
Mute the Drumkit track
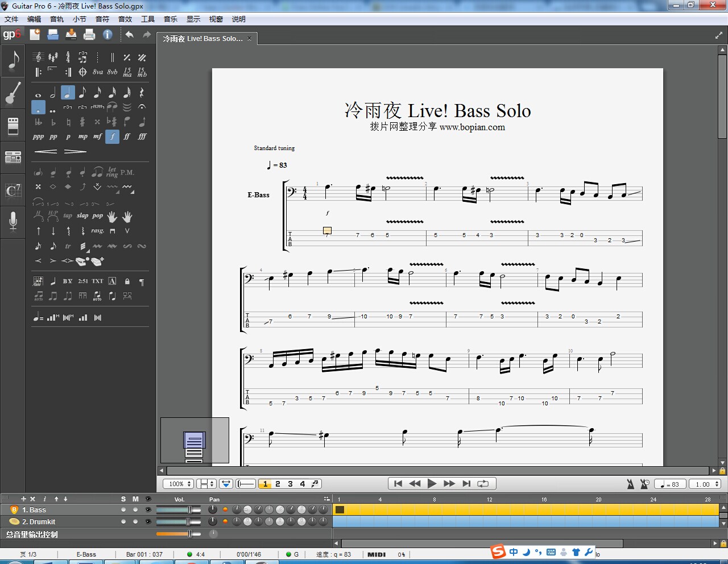135,521
